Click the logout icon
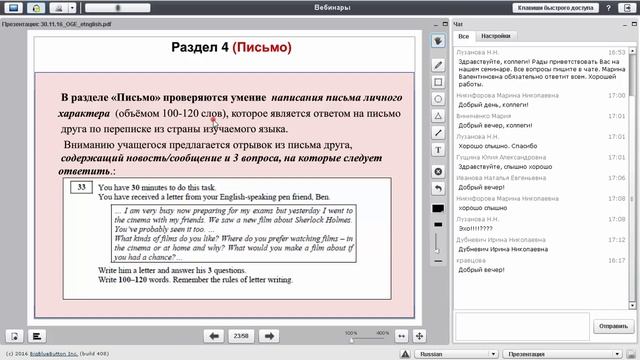The height and width of the screenshot is (360, 640). point(627,8)
